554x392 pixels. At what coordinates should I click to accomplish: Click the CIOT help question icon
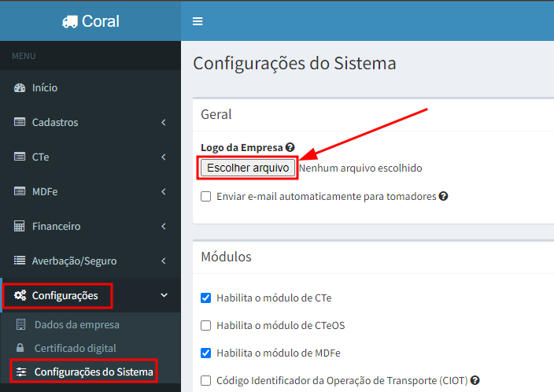click(x=475, y=380)
